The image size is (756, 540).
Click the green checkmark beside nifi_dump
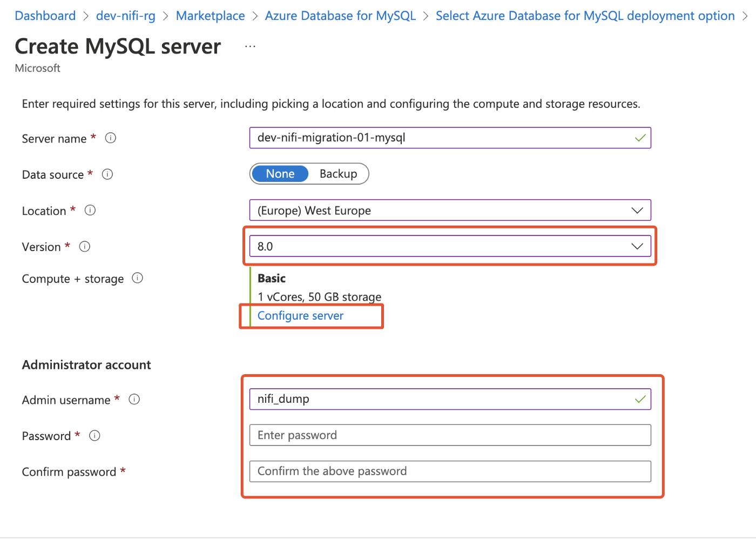[x=640, y=400]
